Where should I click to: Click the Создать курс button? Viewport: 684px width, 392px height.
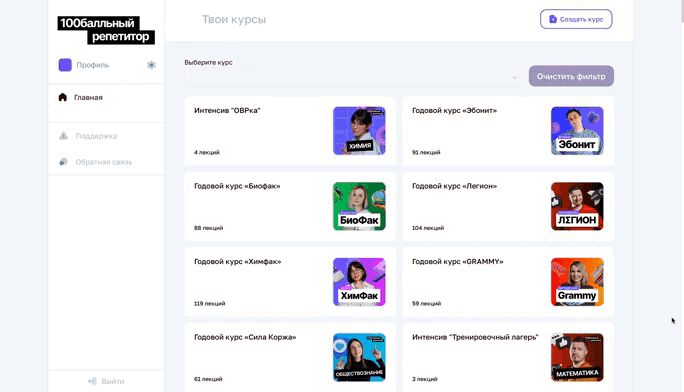576,19
